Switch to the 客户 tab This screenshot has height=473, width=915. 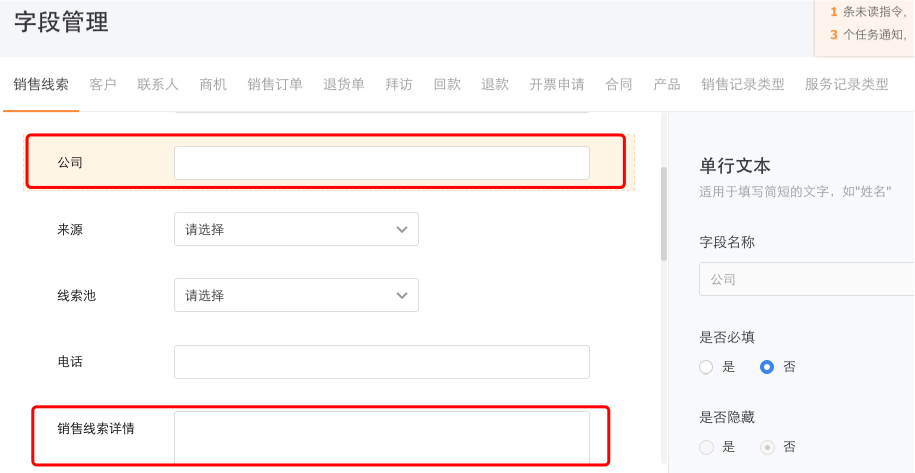click(x=103, y=85)
